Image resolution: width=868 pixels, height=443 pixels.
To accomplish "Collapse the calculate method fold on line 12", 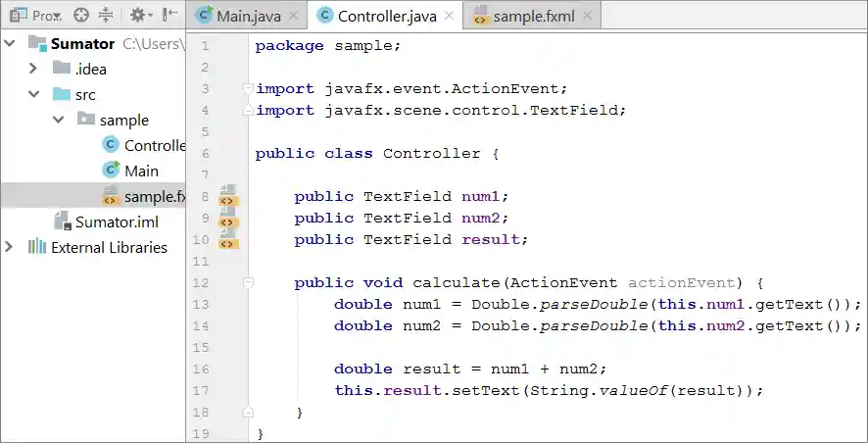I will [x=248, y=282].
